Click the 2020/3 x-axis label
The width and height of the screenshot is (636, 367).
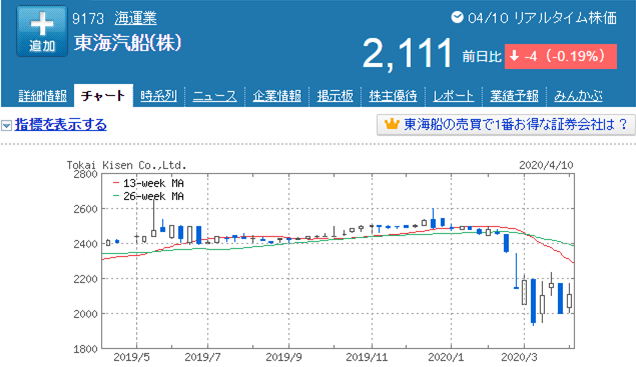click(x=519, y=357)
